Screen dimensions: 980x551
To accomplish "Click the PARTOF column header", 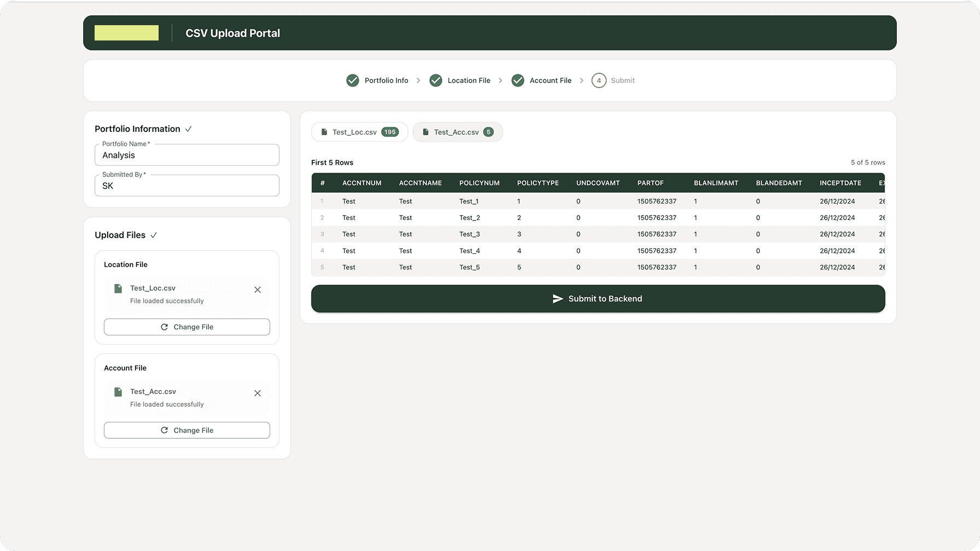I will tap(650, 183).
